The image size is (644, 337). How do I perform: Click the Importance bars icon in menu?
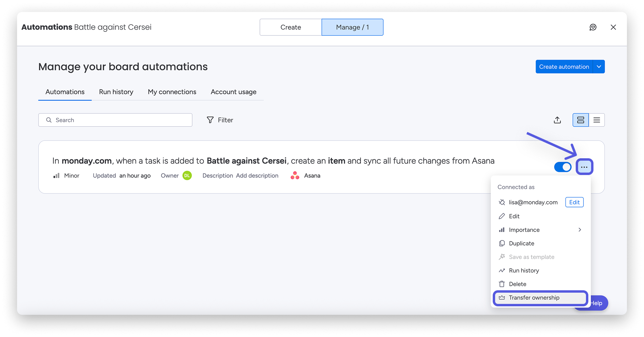pyautogui.click(x=502, y=230)
